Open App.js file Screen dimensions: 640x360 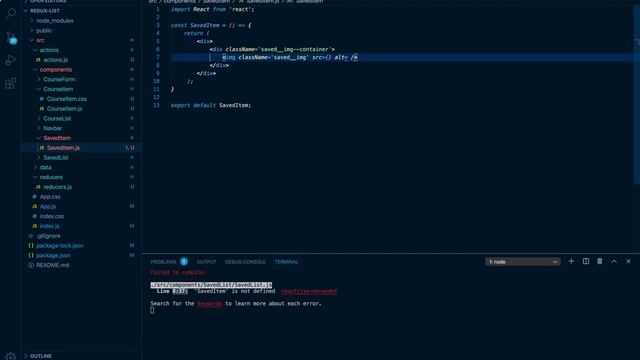48,207
